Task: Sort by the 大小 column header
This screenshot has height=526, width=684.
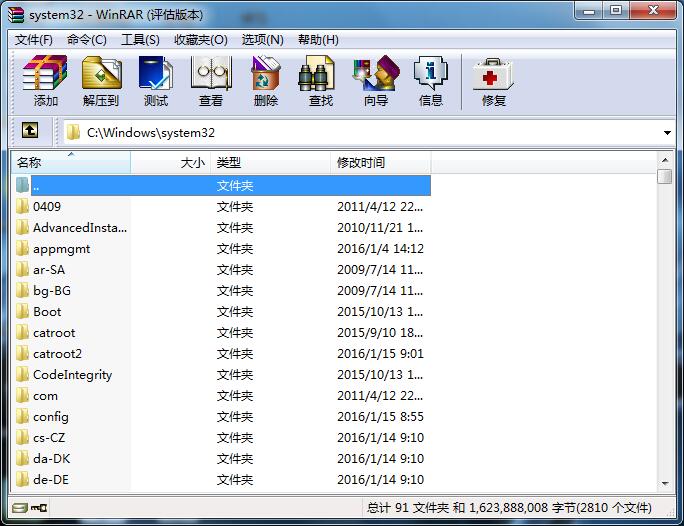Action: (x=171, y=163)
